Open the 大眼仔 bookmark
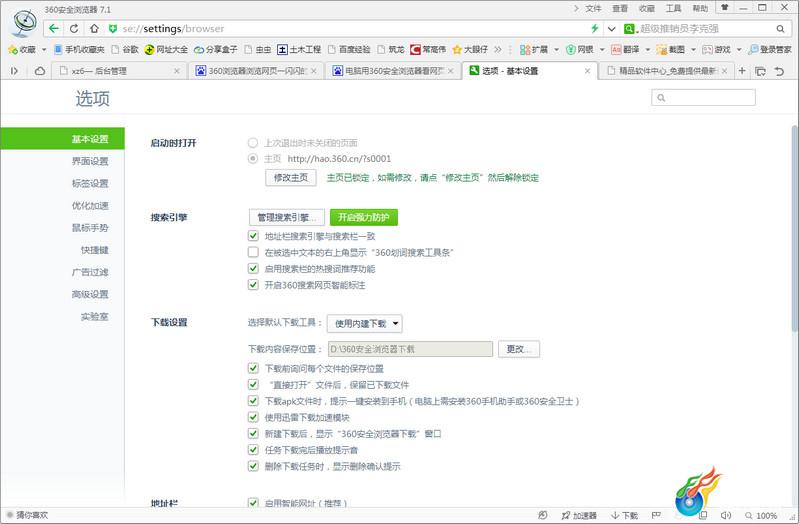This screenshot has width=799, height=524. pyautogui.click(x=470, y=49)
